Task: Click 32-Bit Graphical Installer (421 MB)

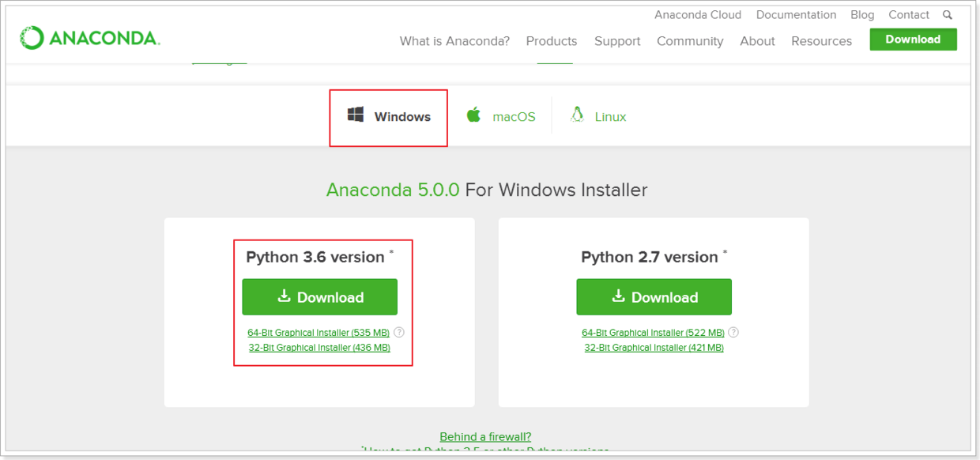Action: (x=654, y=348)
